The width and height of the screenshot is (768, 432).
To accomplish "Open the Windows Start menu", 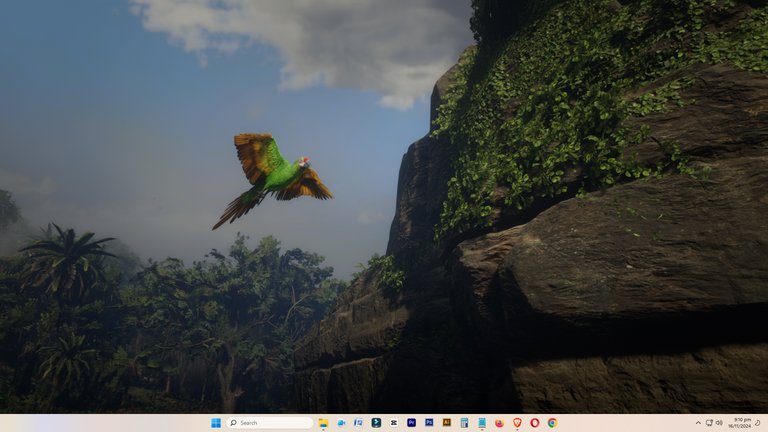I will point(216,423).
